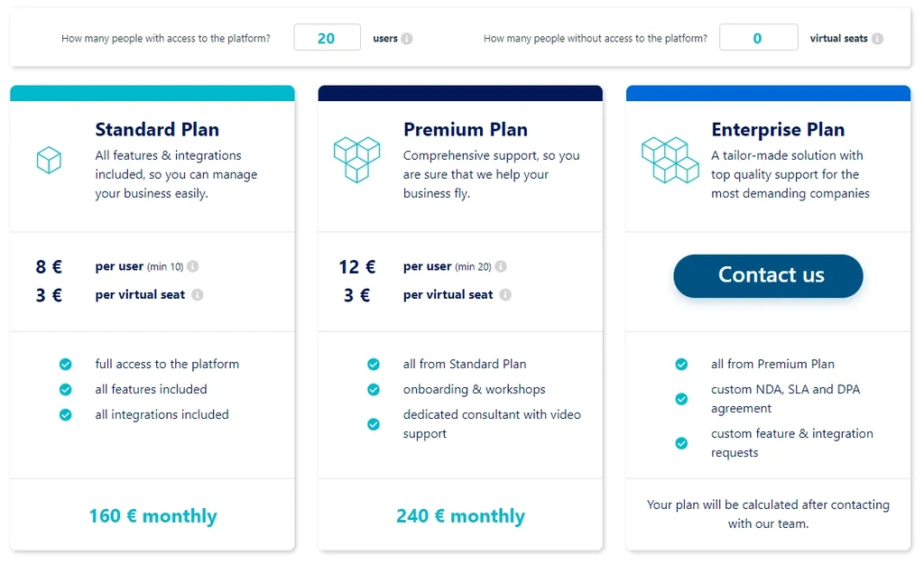The height and width of the screenshot is (565, 924).
Task: Click the stacked cubes Enterprise Plan icon
Action: 670,160
